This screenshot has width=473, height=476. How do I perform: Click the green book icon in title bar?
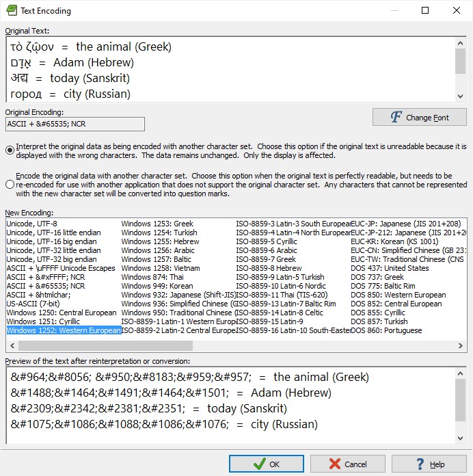click(11, 10)
